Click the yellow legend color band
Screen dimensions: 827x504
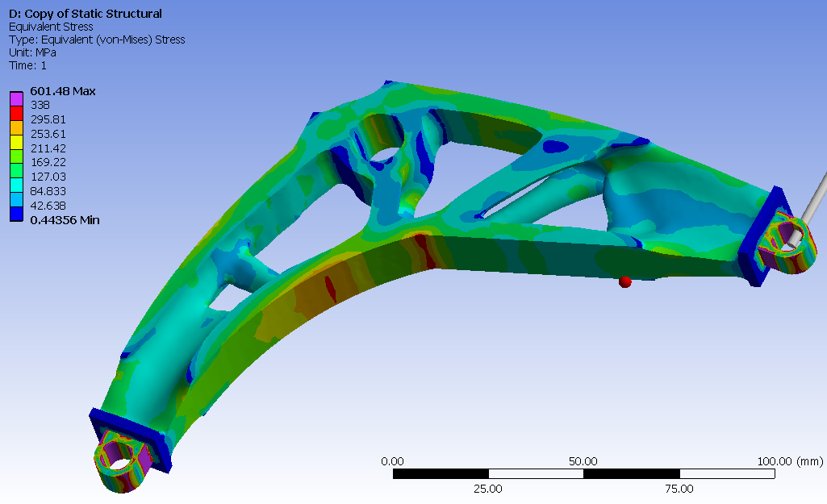(x=16, y=142)
